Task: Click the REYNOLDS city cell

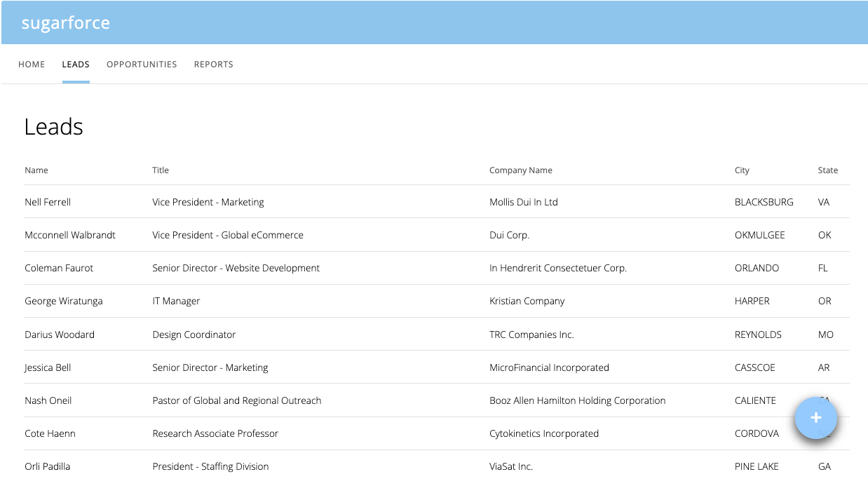Action: coord(758,335)
